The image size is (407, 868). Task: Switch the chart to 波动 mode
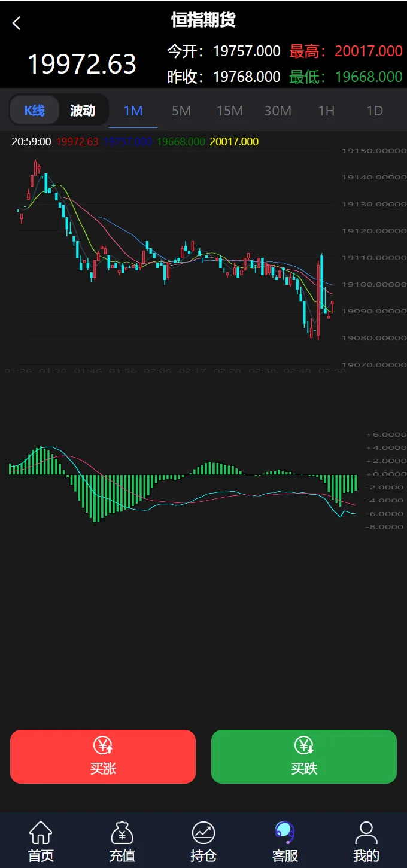(x=83, y=111)
